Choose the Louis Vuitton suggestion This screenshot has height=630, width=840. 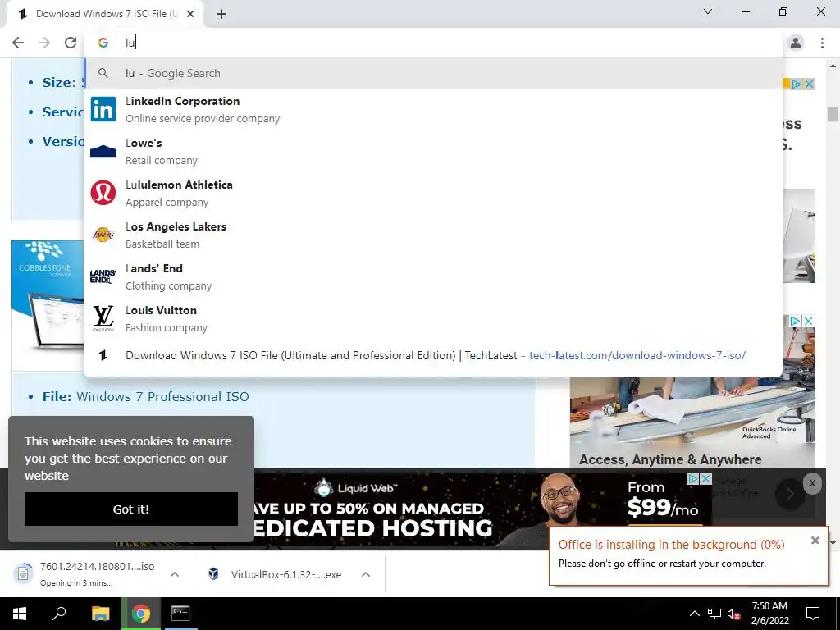coord(433,318)
